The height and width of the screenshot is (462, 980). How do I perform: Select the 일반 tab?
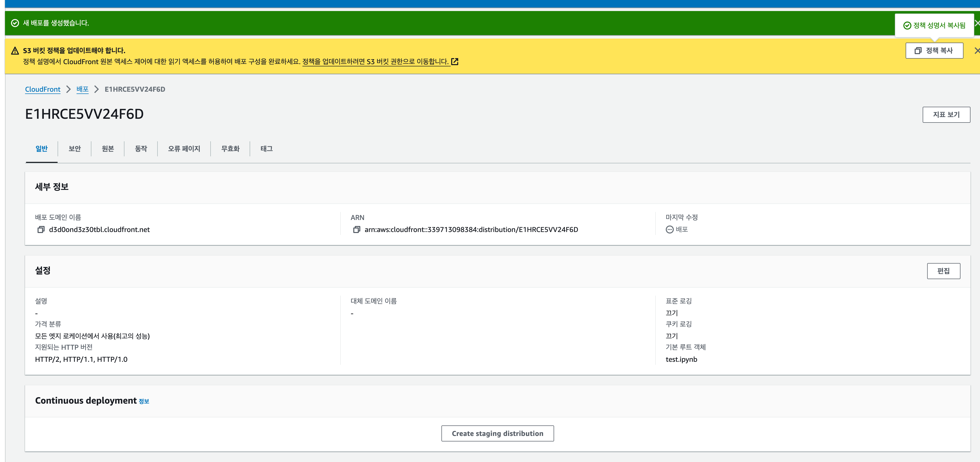point(42,149)
